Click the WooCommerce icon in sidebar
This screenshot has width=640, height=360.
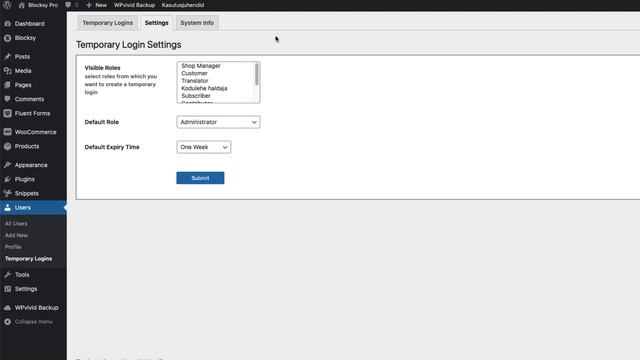point(7,132)
